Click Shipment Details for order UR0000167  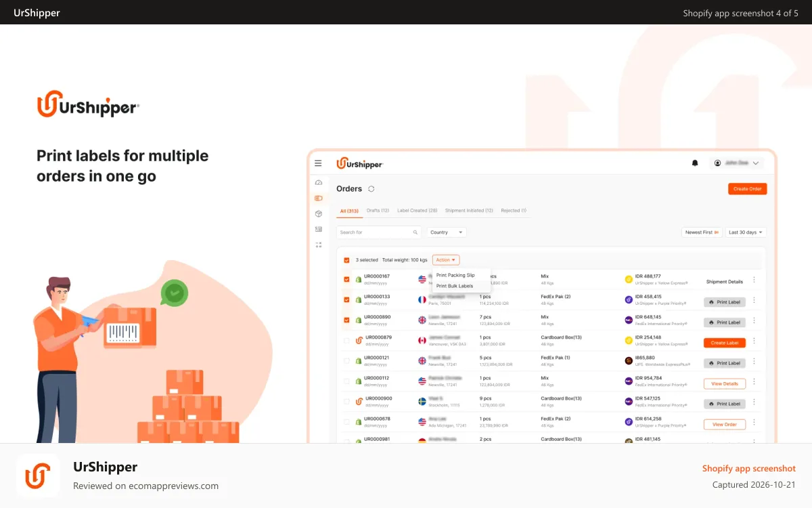pyautogui.click(x=725, y=282)
